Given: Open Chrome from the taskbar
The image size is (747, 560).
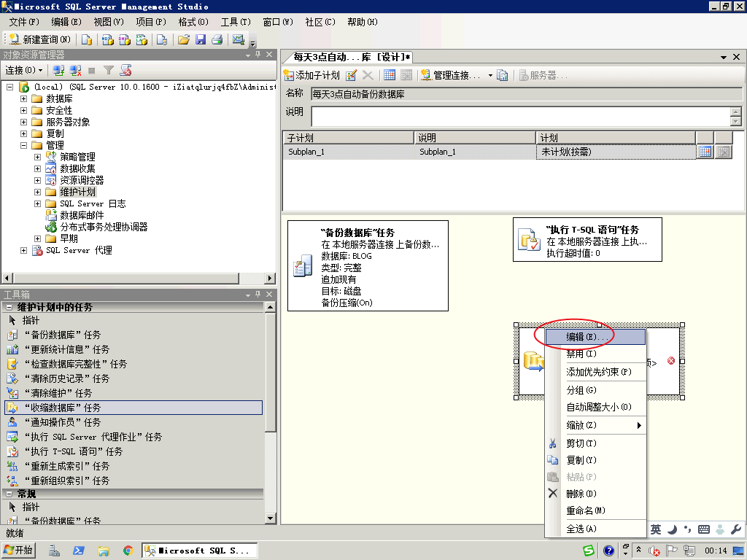Looking at the screenshot, I should [x=128, y=551].
